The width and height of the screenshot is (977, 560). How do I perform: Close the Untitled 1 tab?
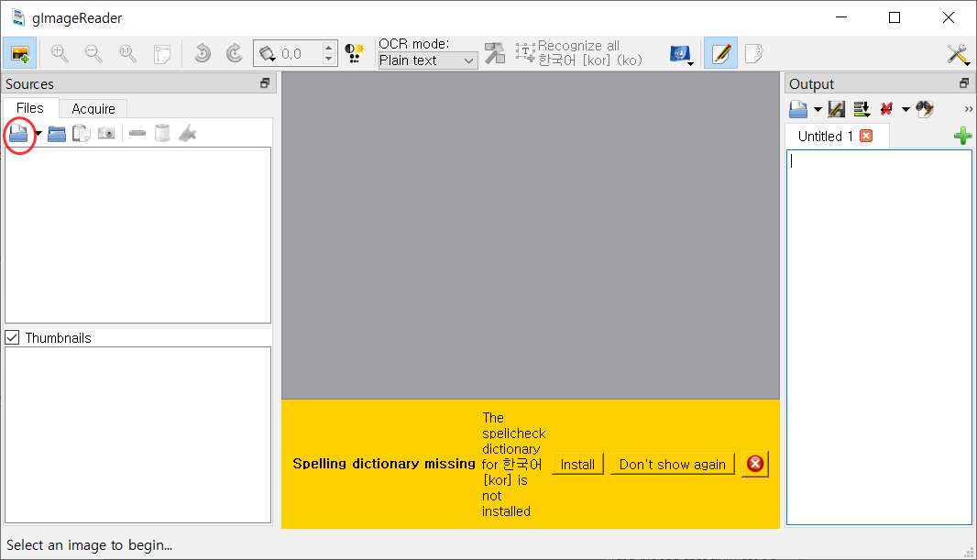coord(866,136)
